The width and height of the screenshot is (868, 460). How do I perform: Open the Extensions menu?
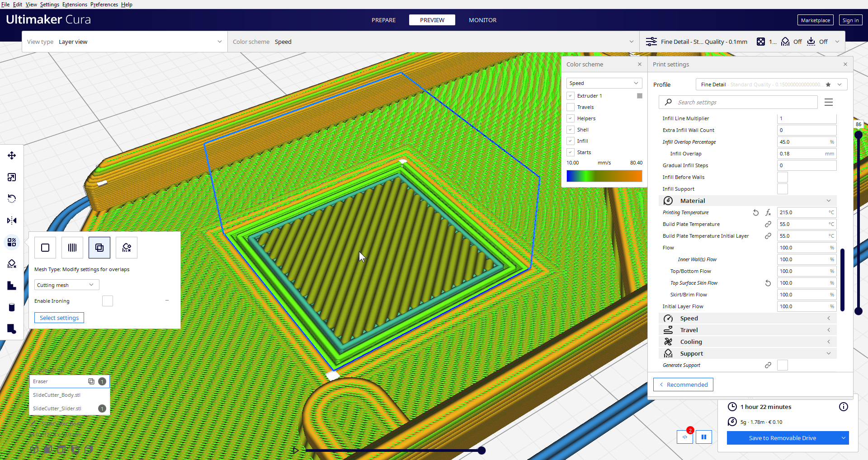point(75,5)
